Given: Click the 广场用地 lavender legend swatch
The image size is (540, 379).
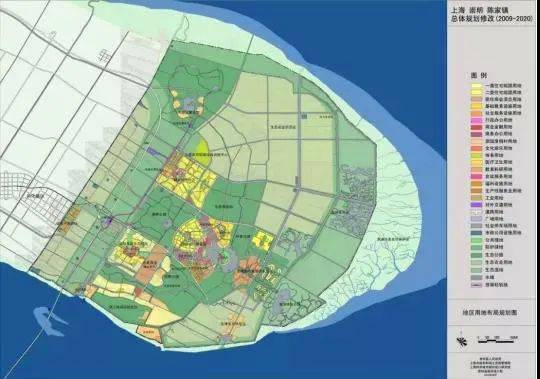Looking at the screenshot, I should click(476, 219).
